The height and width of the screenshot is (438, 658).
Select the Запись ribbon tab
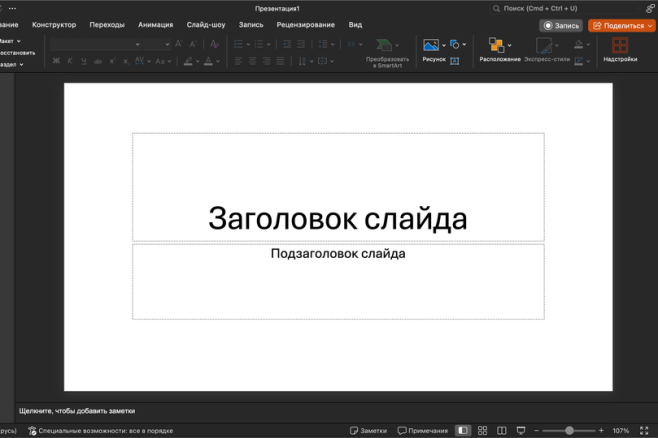point(251,25)
